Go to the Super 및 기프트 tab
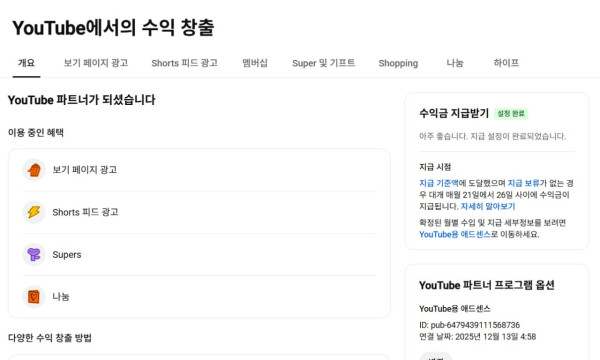 pos(324,63)
